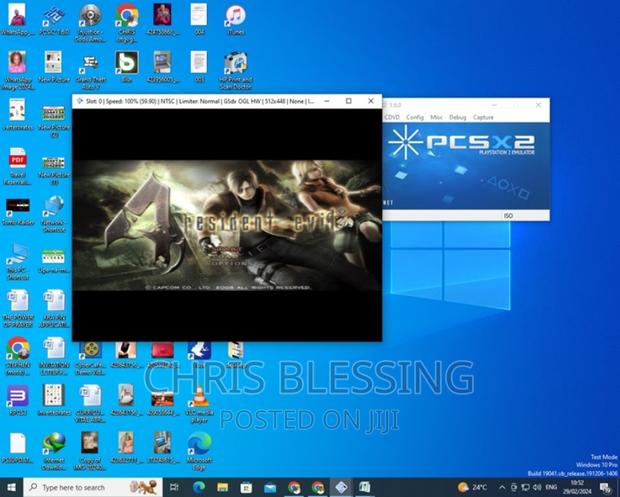Screen dimensions: 620x497
Task: Open the Misc menu in PCSX2
Action: point(436,117)
